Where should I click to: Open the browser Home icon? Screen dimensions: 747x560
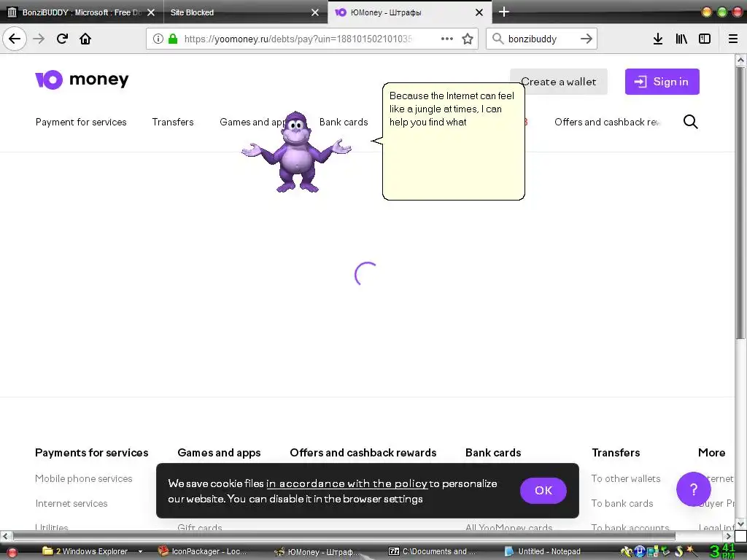[85, 39]
